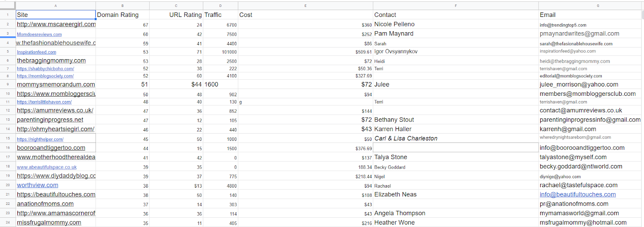
Task: Select the Nicole Pelleno contact cell
Action: [456, 24]
